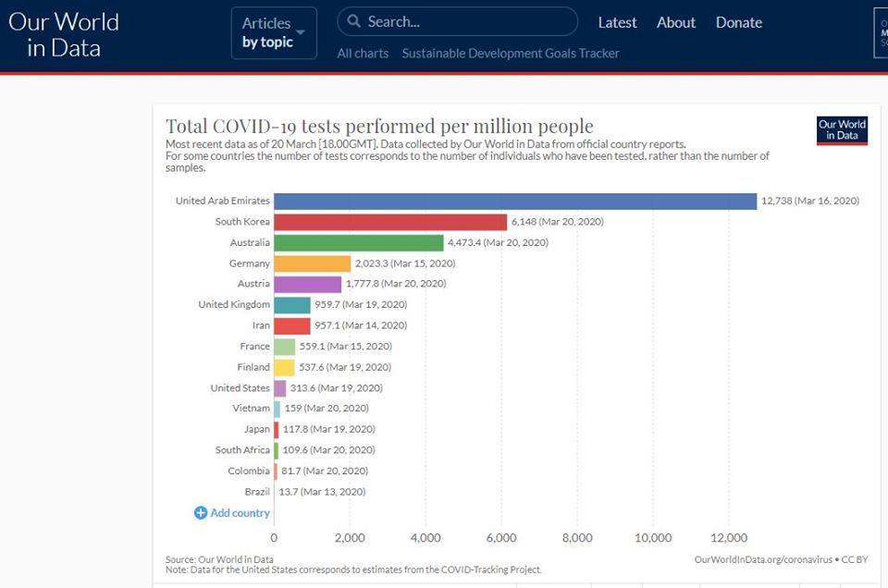Select the Iran red bar
This screenshot has width=888, height=588.
[292, 326]
